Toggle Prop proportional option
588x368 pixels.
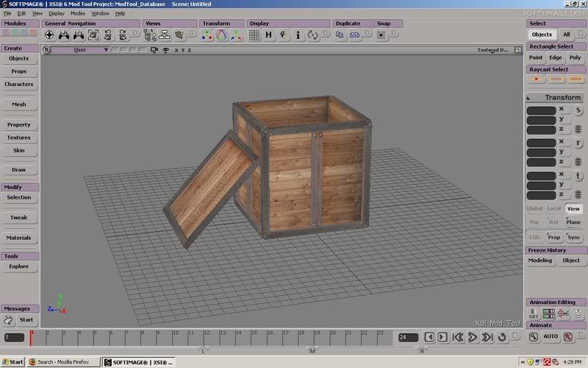point(554,237)
